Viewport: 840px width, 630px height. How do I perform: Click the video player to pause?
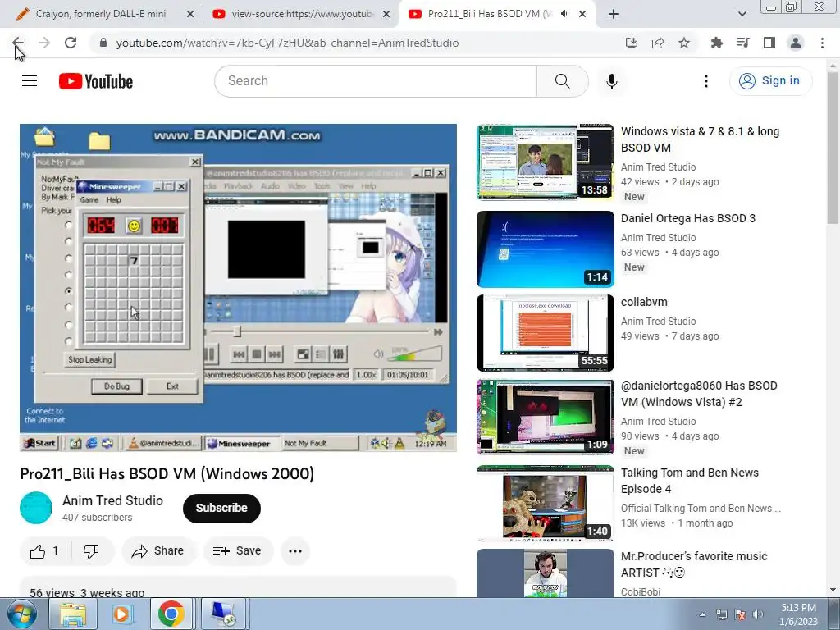click(x=239, y=288)
